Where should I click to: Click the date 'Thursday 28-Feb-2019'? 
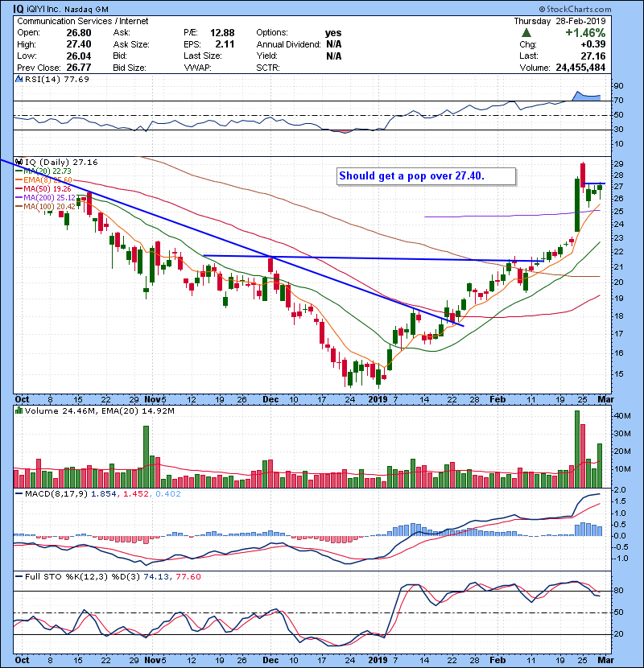click(559, 21)
